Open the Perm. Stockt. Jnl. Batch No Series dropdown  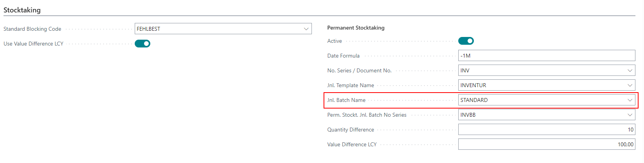(630, 115)
